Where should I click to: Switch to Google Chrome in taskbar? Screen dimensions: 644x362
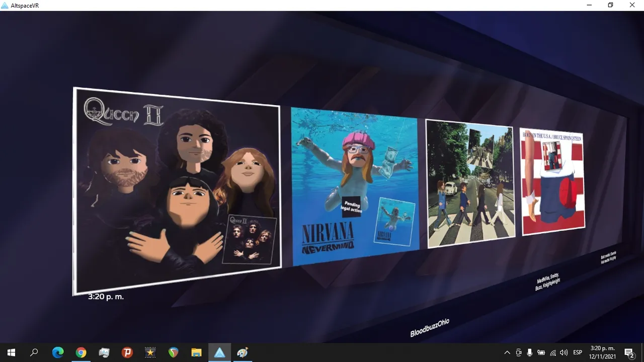[x=81, y=352]
